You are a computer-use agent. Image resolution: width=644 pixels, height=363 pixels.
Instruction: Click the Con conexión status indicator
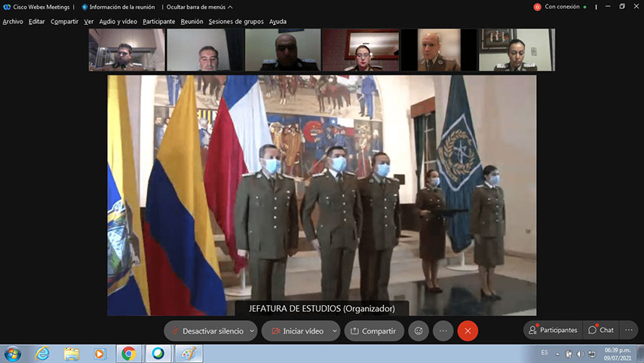[560, 7]
